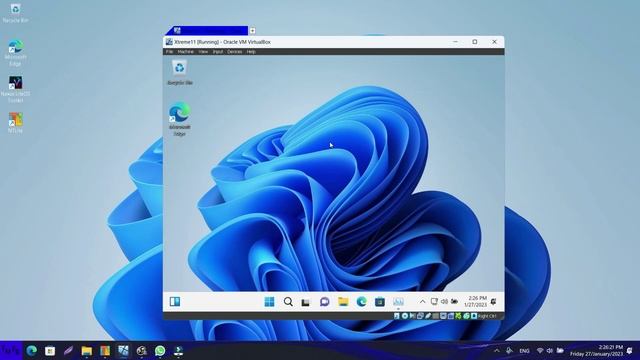Open the guest VM clock showing 2:26 PM

[476, 302]
